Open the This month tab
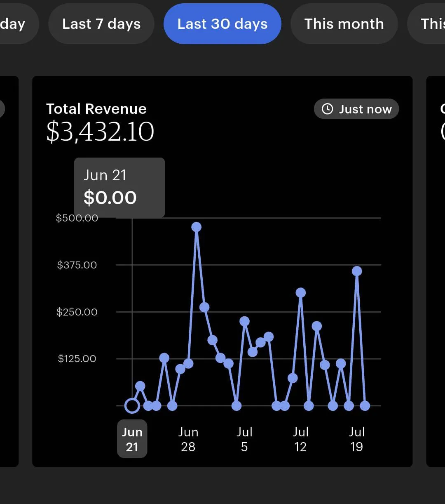445x504 pixels. [344, 24]
